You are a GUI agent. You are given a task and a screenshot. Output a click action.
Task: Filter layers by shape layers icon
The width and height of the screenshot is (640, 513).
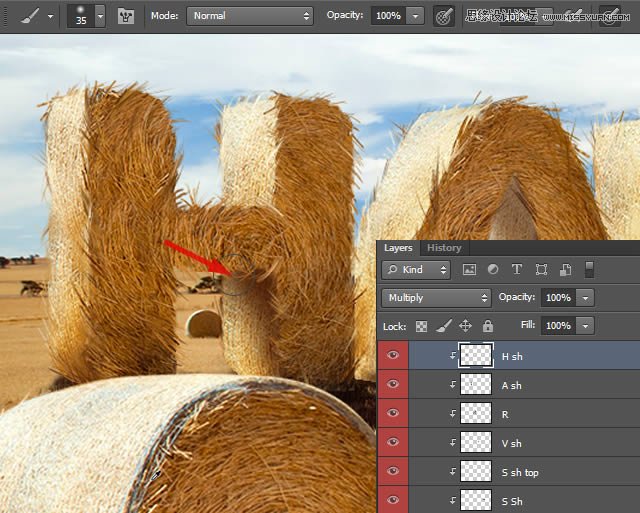(541, 270)
